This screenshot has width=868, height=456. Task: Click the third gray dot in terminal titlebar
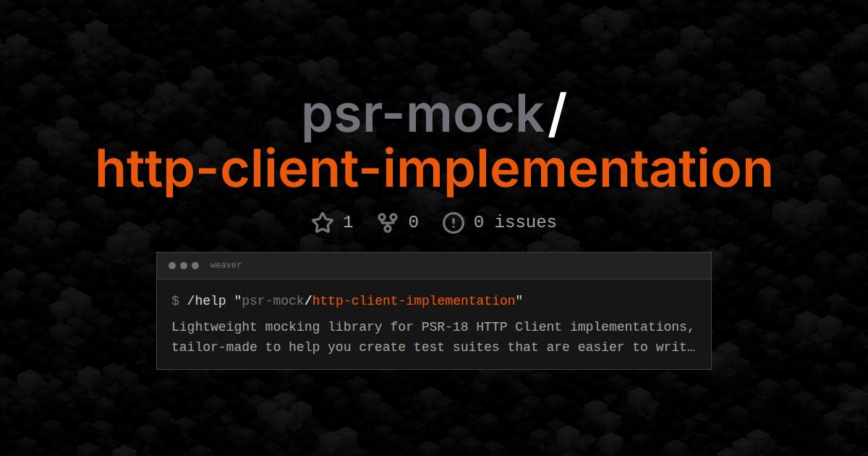(195, 266)
